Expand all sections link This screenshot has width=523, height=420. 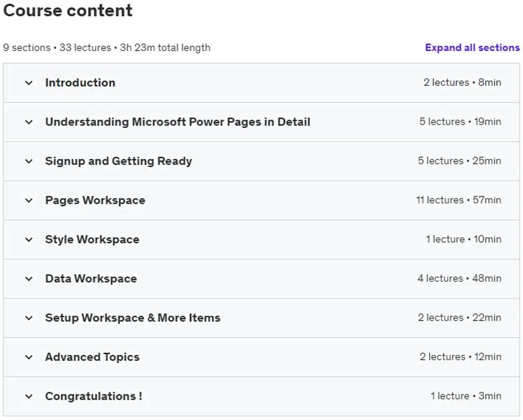click(x=472, y=48)
